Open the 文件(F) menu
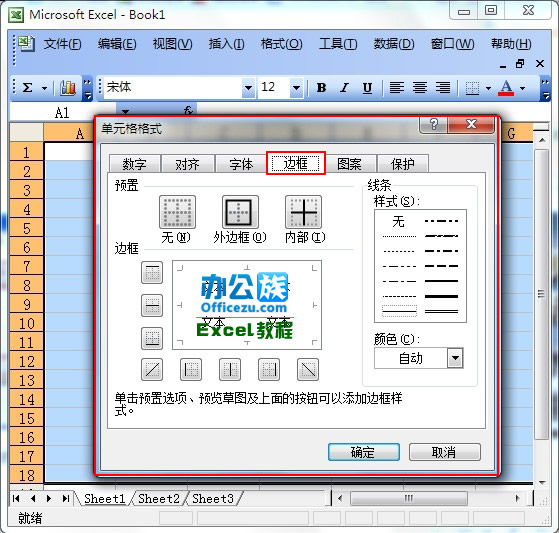Screen dimensions: 559x533 click(63, 44)
